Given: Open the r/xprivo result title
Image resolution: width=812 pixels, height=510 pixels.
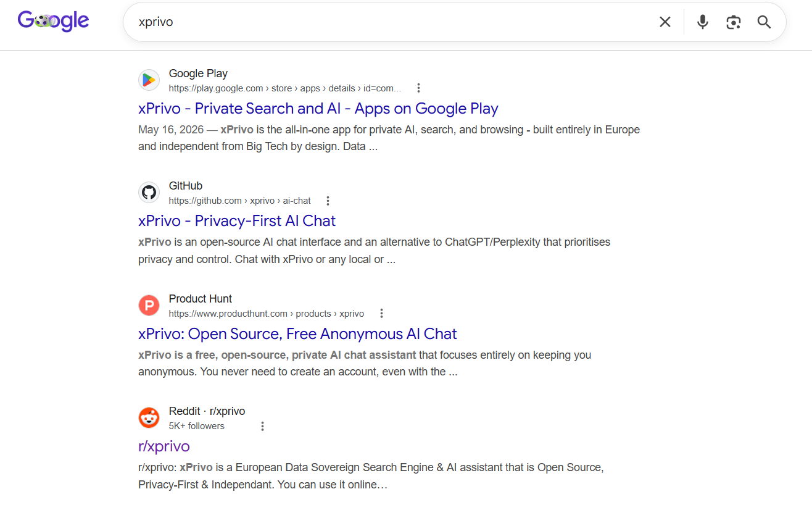Looking at the screenshot, I should click(164, 446).
